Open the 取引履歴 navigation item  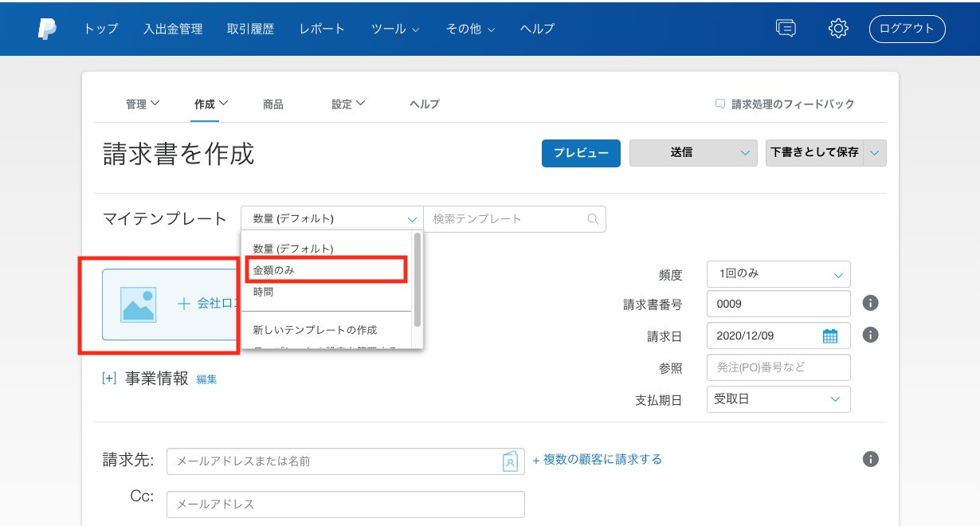pos(251,29)
